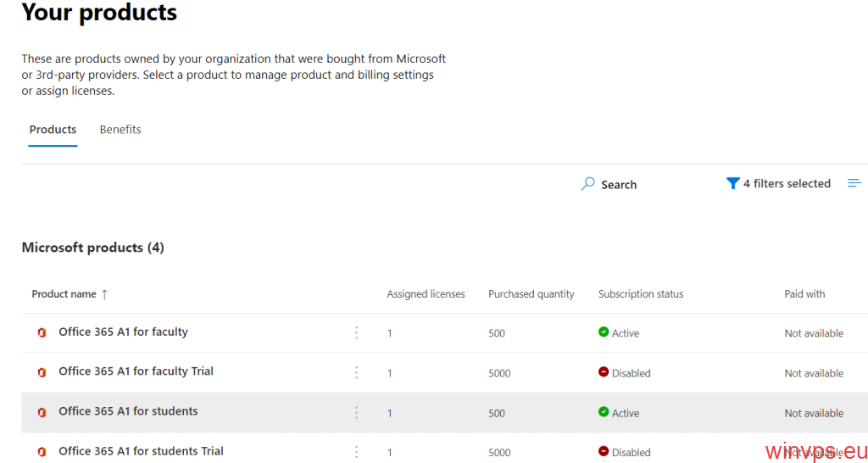
Task: Click the 4 filters selected button
Action: (787, 184)
